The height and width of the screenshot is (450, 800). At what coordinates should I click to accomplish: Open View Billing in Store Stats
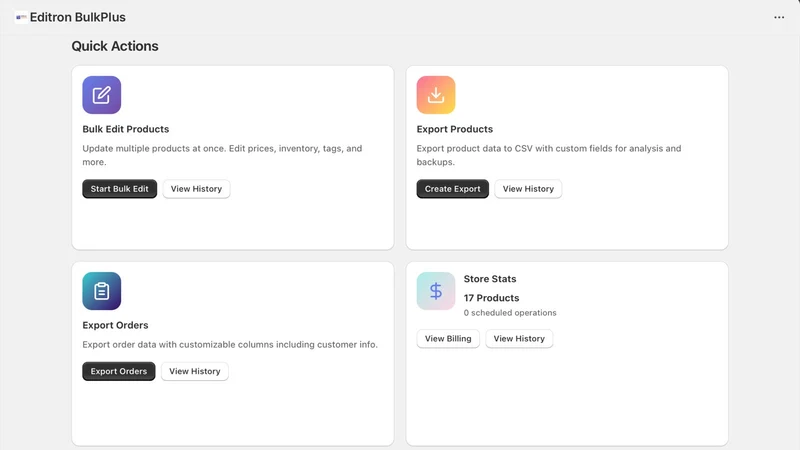[448, 339]
